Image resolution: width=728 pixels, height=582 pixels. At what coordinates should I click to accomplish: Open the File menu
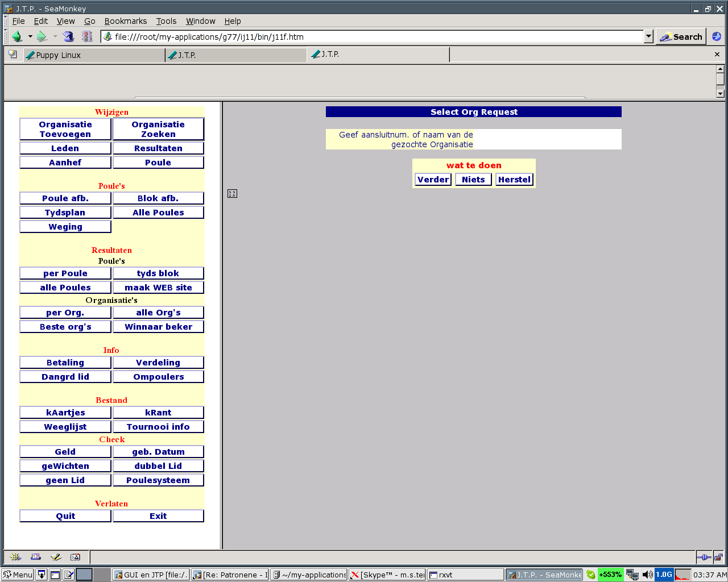[x=19, y=21]
